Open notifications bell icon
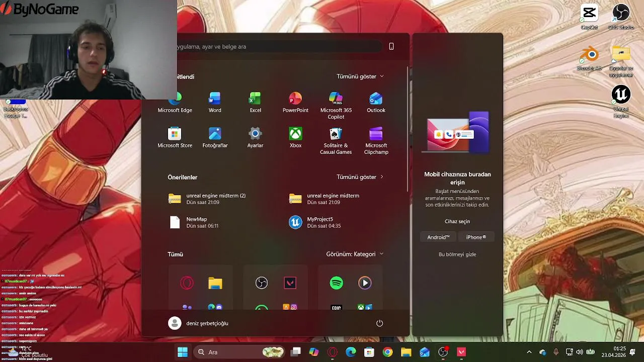 tap(633, 352)
